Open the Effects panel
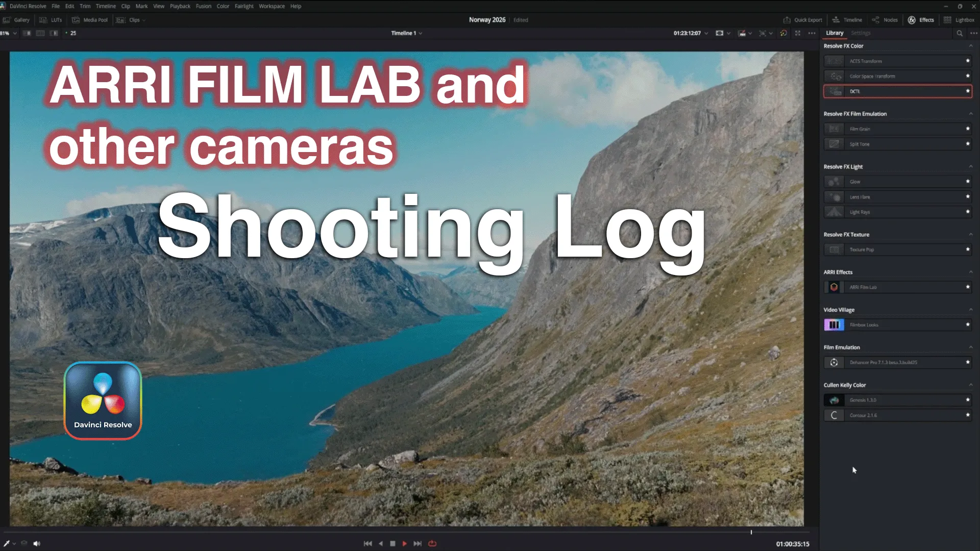Image resolution: width=980 pixels, height=551 pixels. pyautogui.click(x=921, y=20)
